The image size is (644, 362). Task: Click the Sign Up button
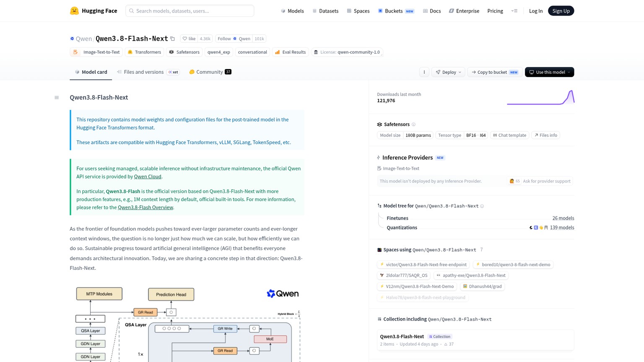pos(561,11)
